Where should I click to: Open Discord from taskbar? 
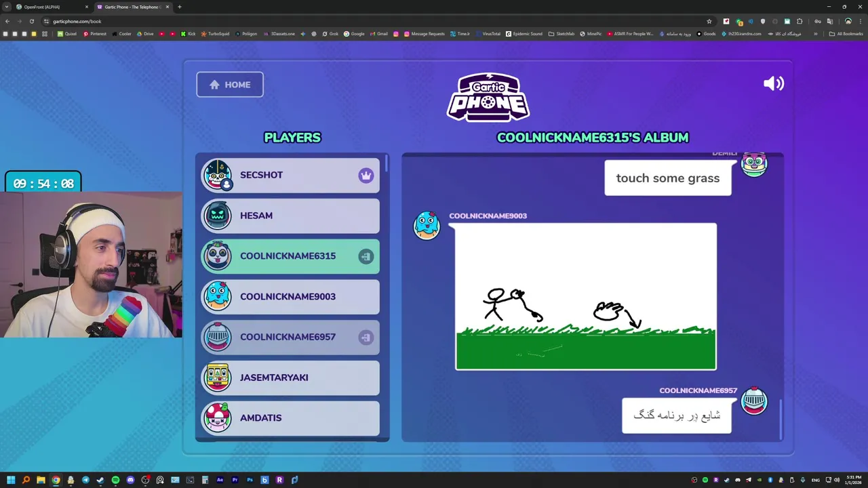[130, 480]
